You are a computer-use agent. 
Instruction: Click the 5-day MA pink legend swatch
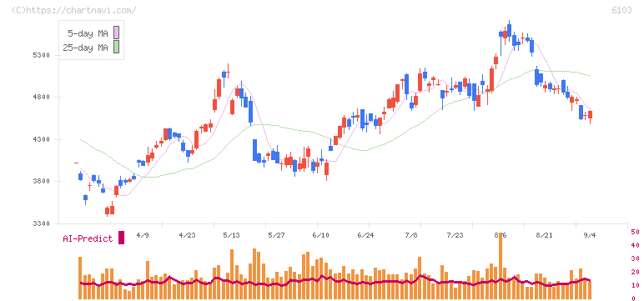coord(116,33)
